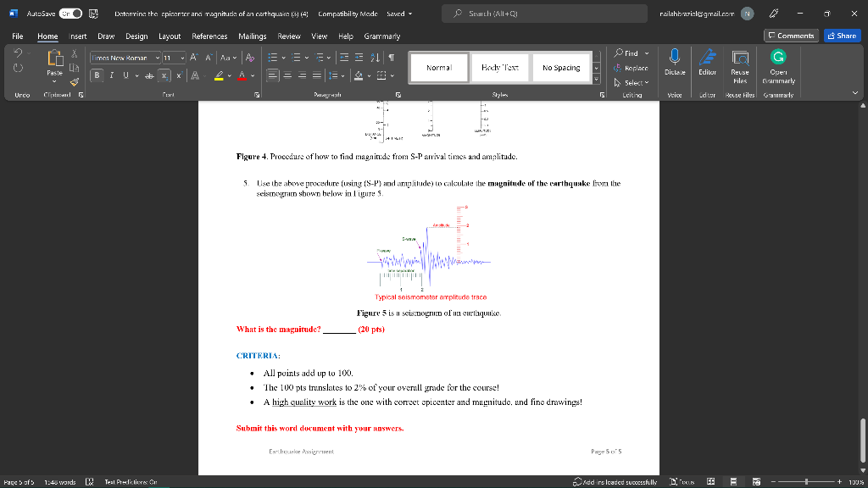Toggle Subscript formatting
Screen dimensions: 868x488
click(164, 75)
